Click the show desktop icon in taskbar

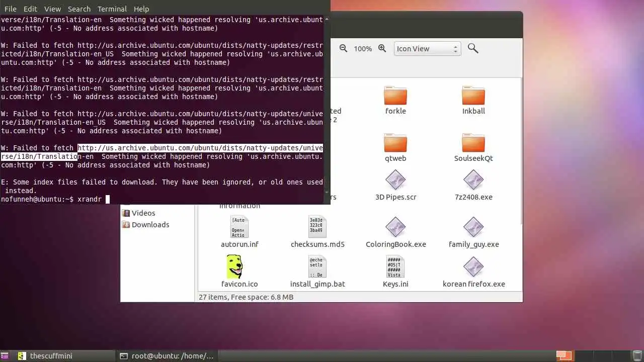(4, 356)
